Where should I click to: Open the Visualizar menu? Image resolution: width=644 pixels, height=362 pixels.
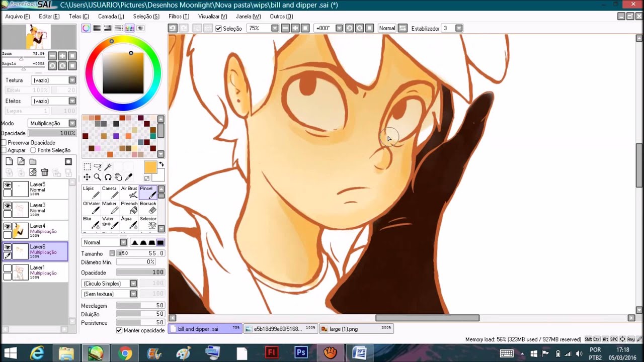tap(212, 17)
